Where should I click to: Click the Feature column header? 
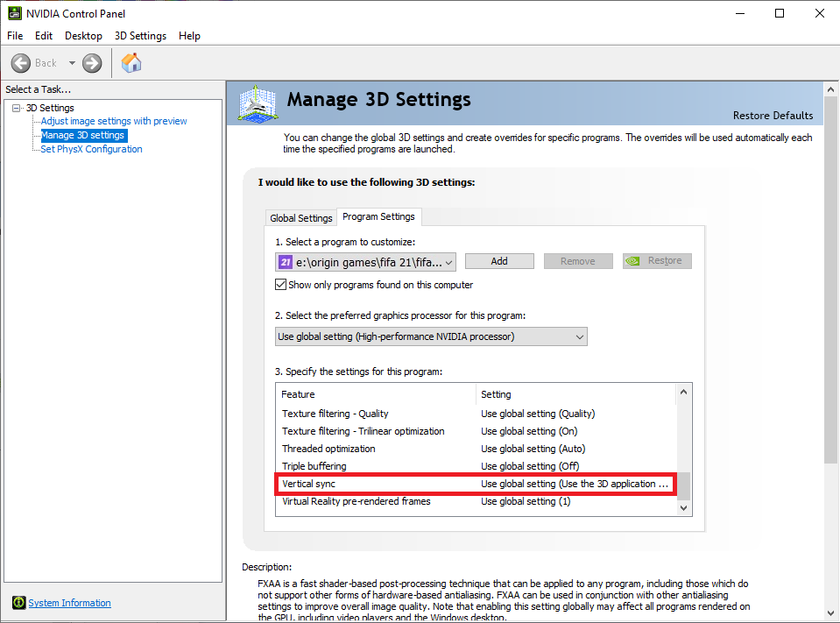click(376, 394)
